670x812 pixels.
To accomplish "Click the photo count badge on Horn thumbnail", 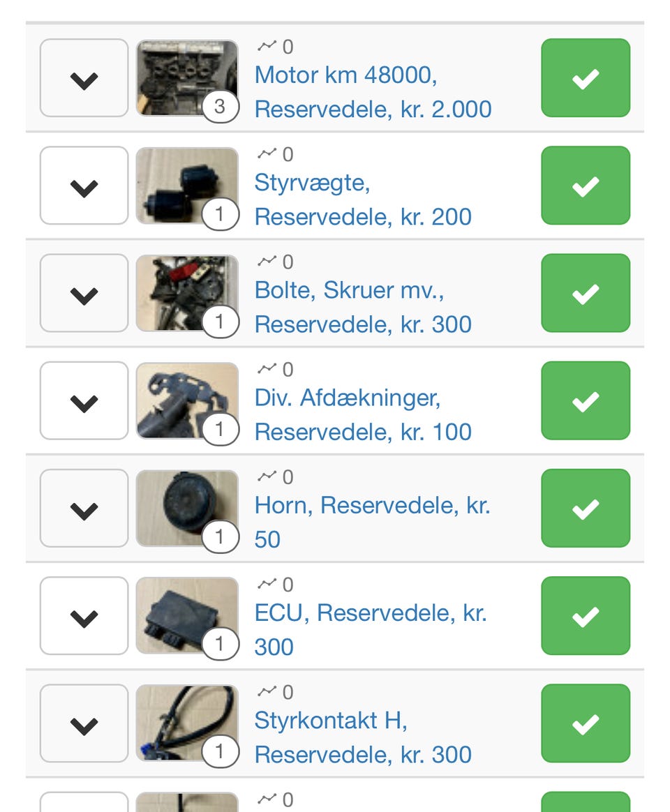I will 220,537.
